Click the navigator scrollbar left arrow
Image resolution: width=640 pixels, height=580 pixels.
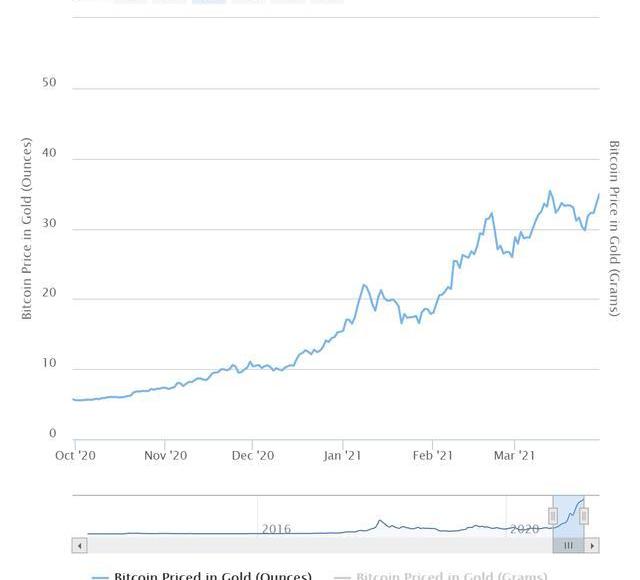point(80,545)
